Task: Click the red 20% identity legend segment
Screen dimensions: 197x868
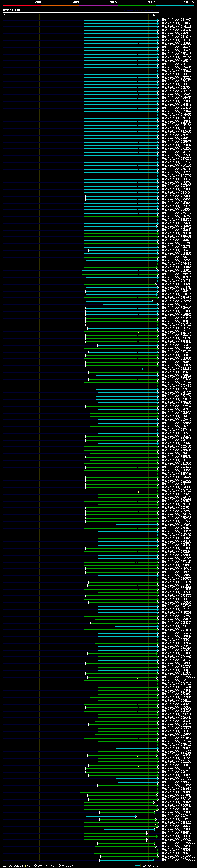Action: tap(22, 6)
